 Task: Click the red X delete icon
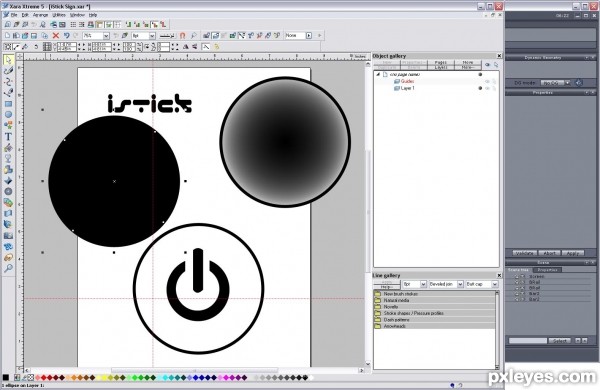pyautogui.click(x=55, y=36)
